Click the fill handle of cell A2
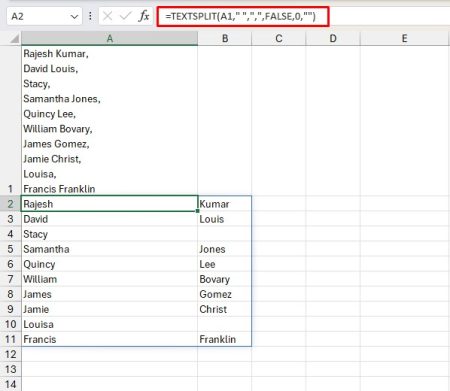 [198, 211]
